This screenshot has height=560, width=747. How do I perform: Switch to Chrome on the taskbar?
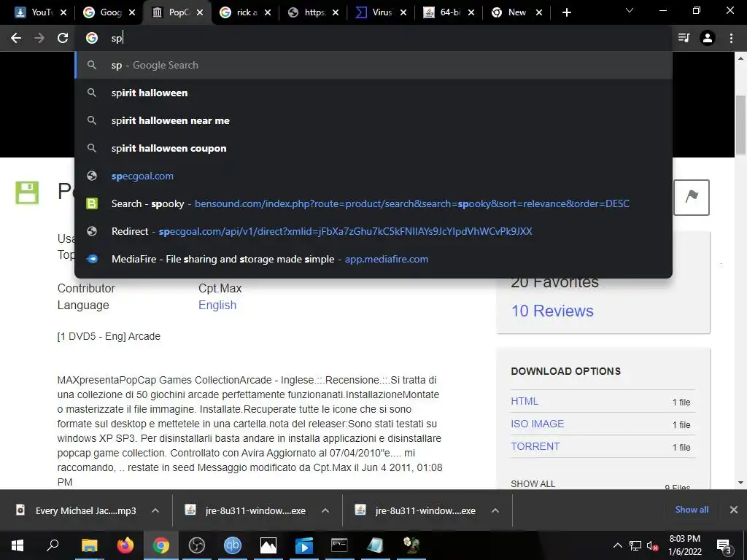point(161,545)
